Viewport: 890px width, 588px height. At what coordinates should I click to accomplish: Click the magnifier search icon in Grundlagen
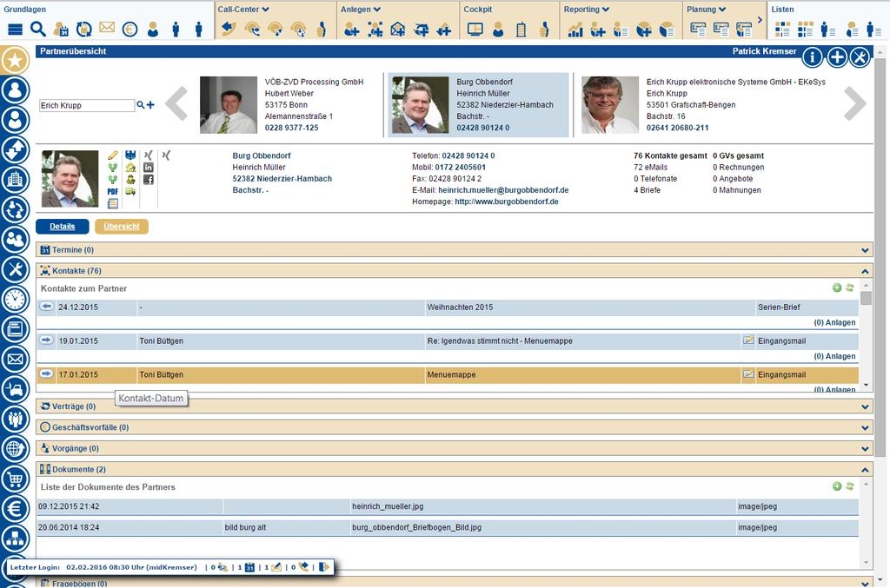click(38, 29)
